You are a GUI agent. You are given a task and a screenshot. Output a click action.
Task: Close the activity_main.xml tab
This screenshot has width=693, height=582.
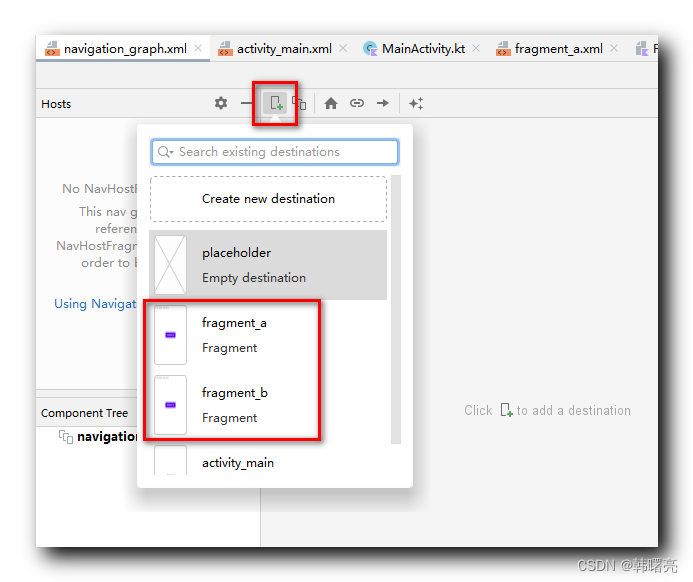(x=343, y=48)
